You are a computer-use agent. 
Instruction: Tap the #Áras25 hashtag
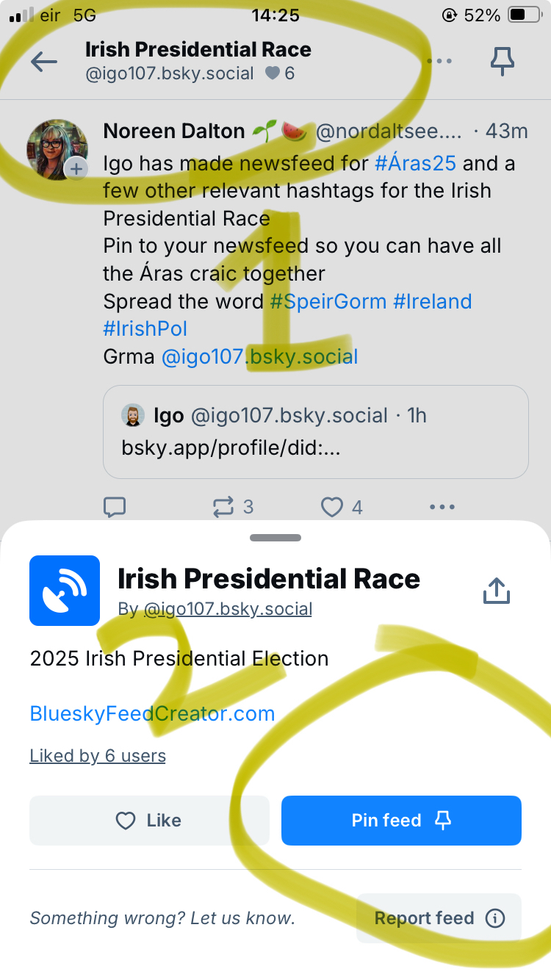click(415, 163)
